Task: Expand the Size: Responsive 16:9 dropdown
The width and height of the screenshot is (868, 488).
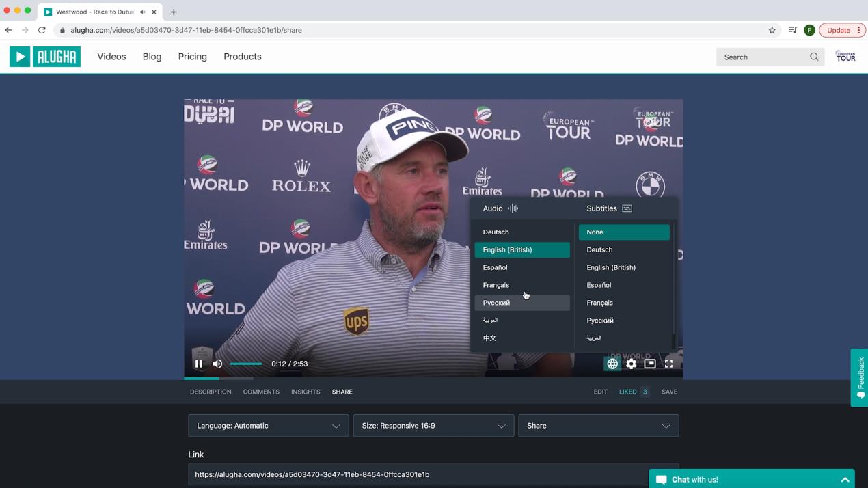Action: 433,426
